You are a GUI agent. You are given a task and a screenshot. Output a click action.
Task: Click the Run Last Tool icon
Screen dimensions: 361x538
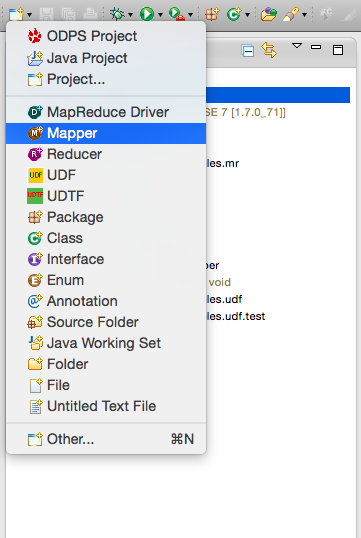tap(177, 14)
